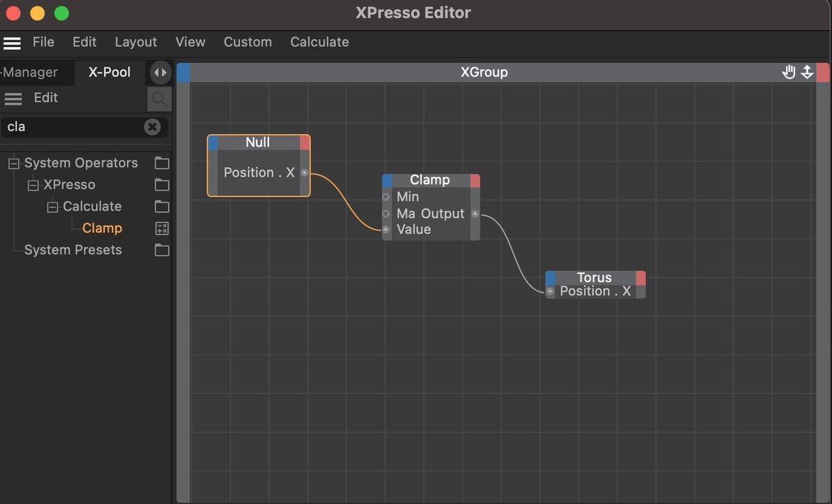
Task: Click the X-Pool search magnifier icon
Action: point(159,98)
